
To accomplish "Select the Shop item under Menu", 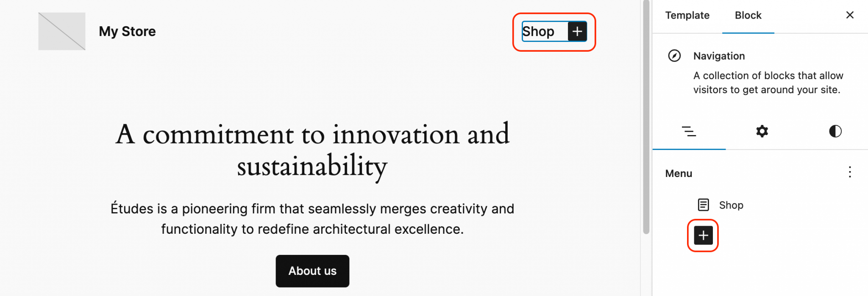I will click(x=731, y=205).
